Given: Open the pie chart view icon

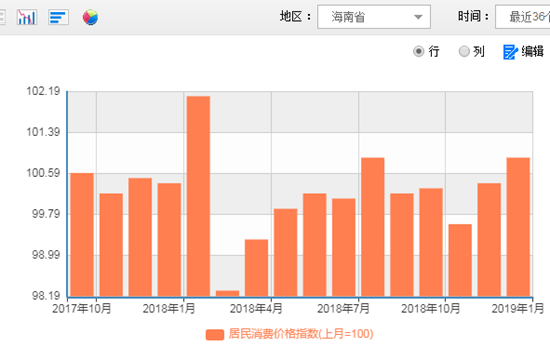Looking at the screenshot, I should pyautogui.click(x=90, y=17).
